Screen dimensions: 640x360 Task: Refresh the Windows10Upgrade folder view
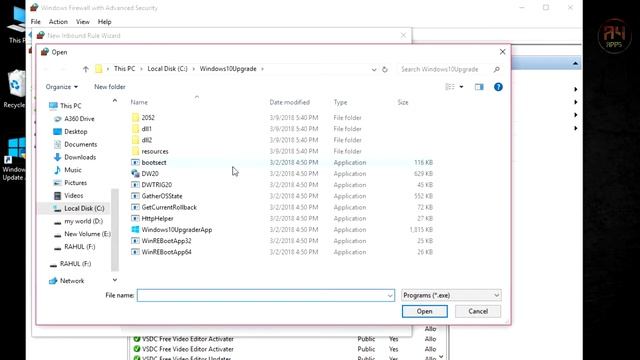tap(384, 69)
